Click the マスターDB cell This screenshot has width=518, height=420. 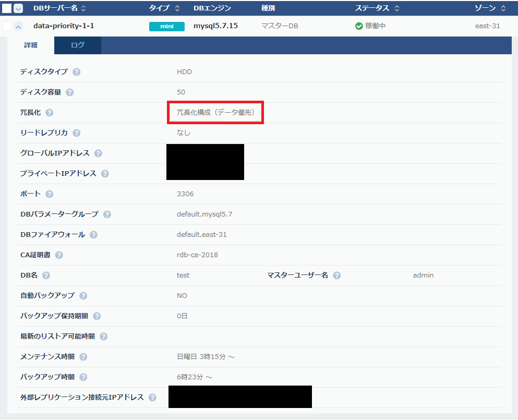tap(280, 26)
